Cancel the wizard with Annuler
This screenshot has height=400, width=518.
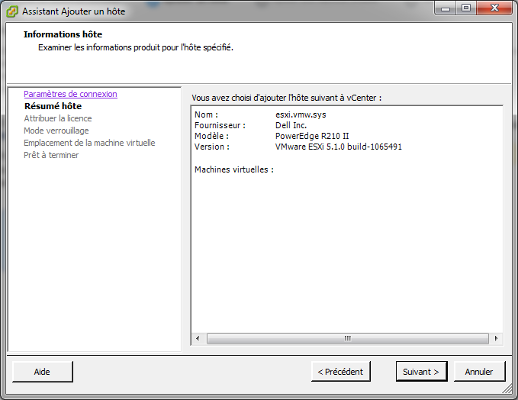coord(479,372)
